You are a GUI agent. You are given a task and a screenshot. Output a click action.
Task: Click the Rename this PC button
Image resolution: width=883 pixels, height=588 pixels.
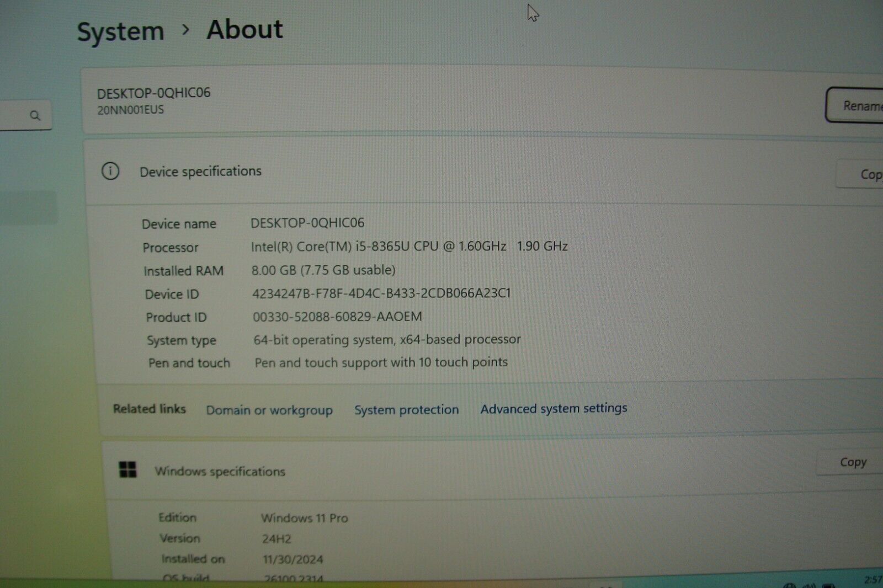(854, 105)
